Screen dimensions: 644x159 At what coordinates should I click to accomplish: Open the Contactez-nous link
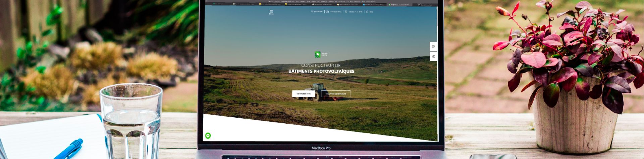[x=335, y=12]
